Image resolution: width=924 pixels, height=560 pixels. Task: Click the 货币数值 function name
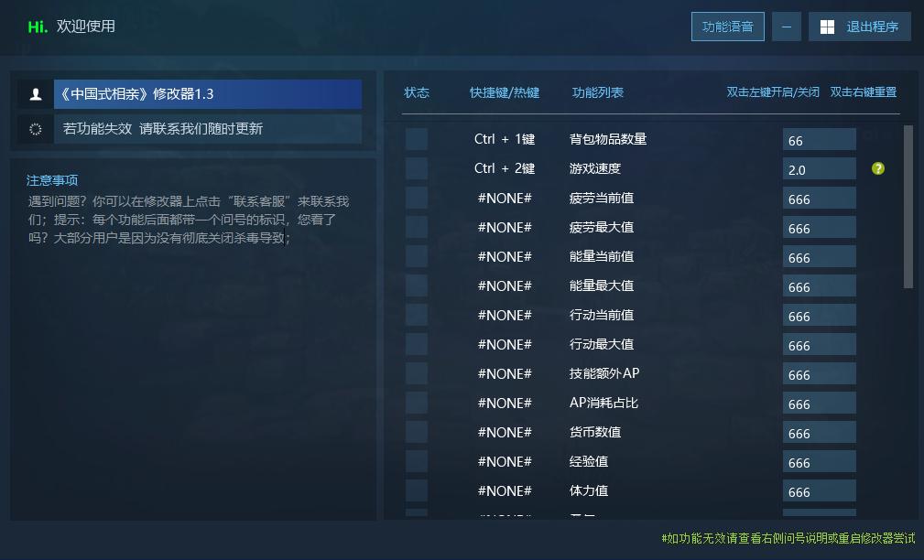(x=594, y=432)
